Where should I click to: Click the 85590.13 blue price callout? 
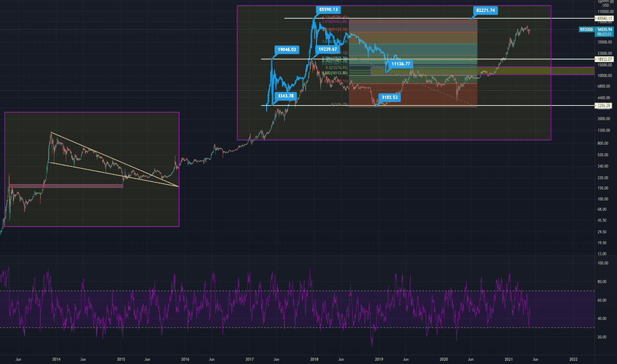(x=328, y=9)
